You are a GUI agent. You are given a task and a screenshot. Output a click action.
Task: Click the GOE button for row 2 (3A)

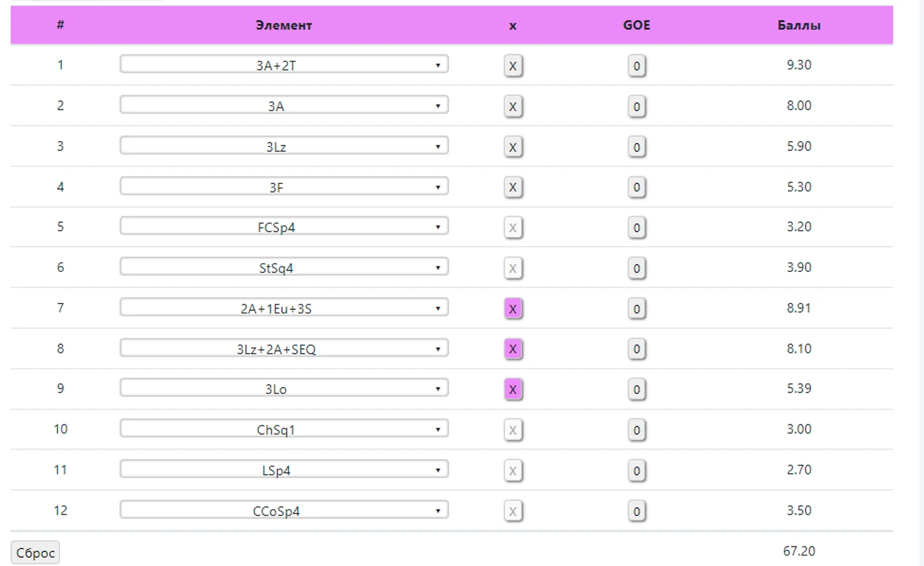pos(637,106)
